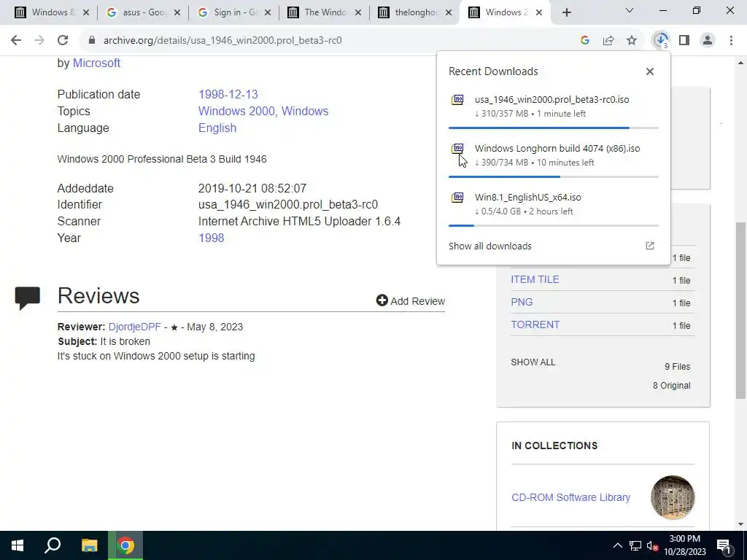Open a new browser tab
Screen dimensions: 747x560
point(566,13)
